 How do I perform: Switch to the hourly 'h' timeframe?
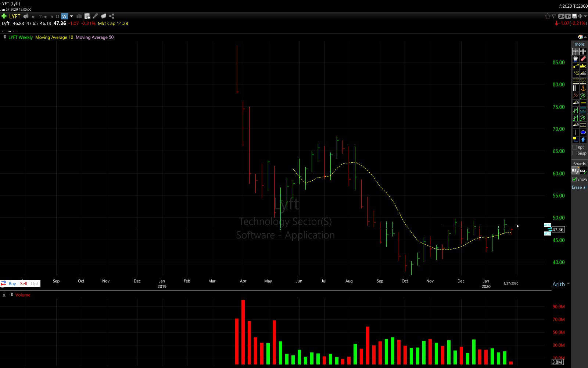pos(52,17)
